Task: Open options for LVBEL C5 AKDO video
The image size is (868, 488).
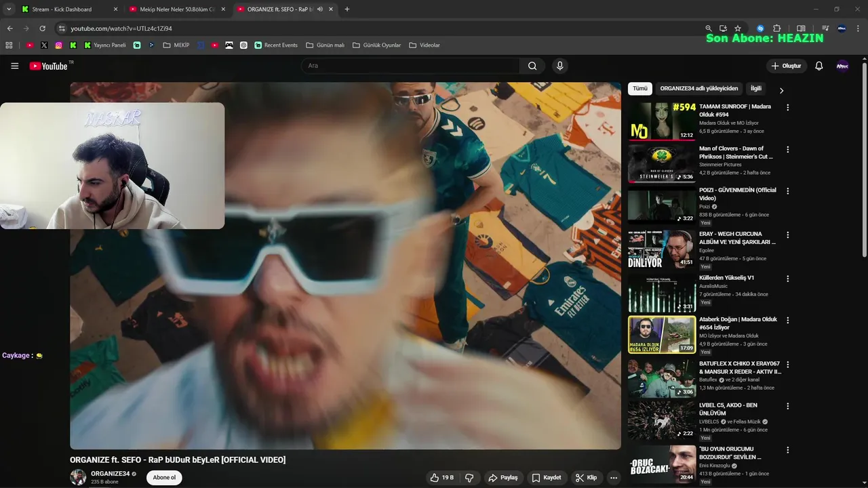Action: coord(788,406)
